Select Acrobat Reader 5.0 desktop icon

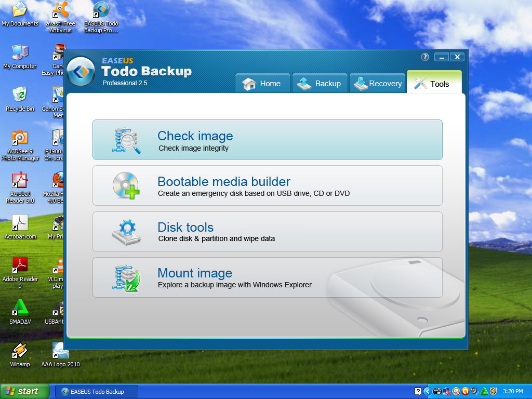[x=20, y=188]
